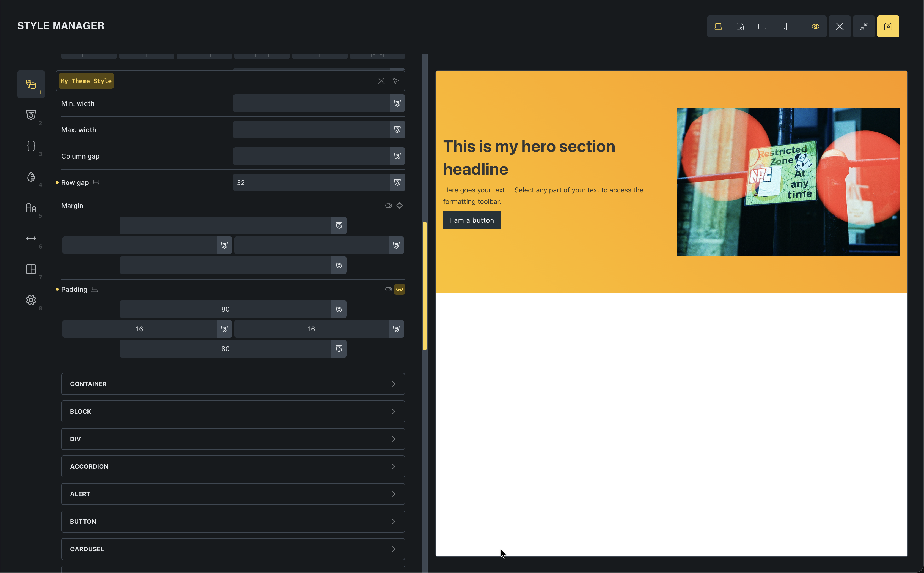Expand the CONTAINER section

coord(233,384)
